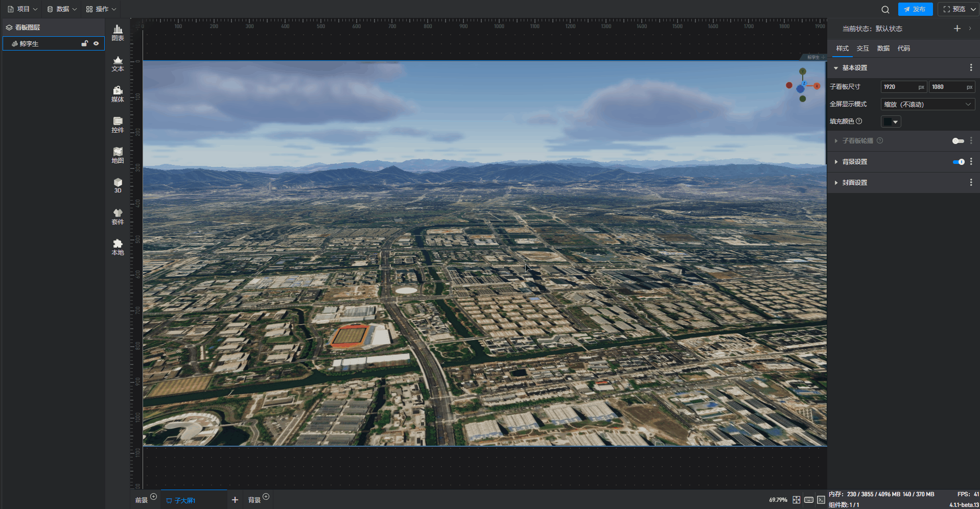The image size is (980, 509).
Task: Switch to the 数据 tab in right panel
Action: point(883,49)
